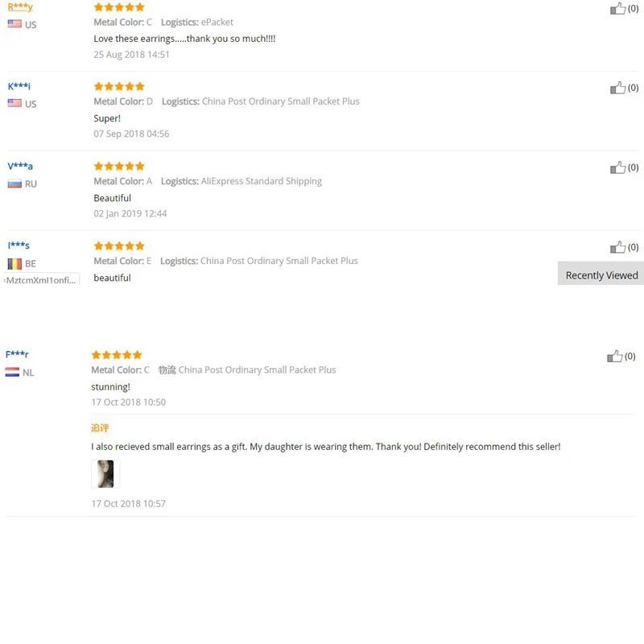
Task: Open reviewer V***a's profile link
Action: 20,167
